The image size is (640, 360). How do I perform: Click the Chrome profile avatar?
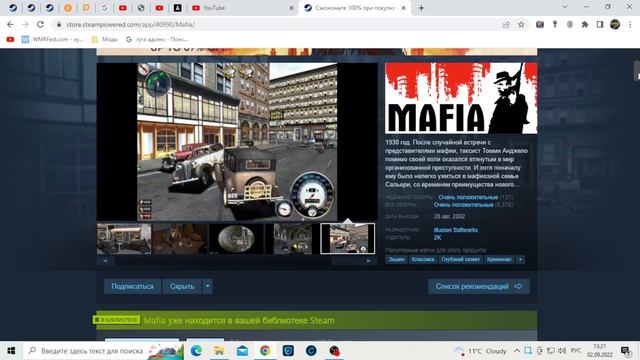pyautogui.click(x=615, y=24)
